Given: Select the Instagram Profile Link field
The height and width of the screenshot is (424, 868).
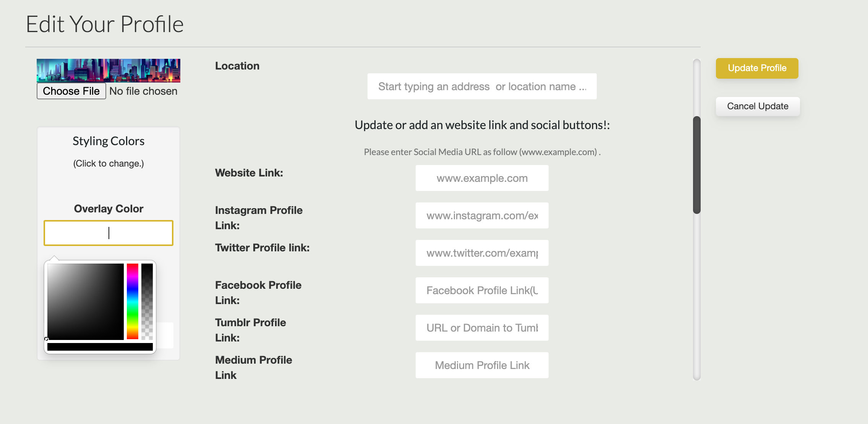Looking at the screenshot, I should 482,215.
